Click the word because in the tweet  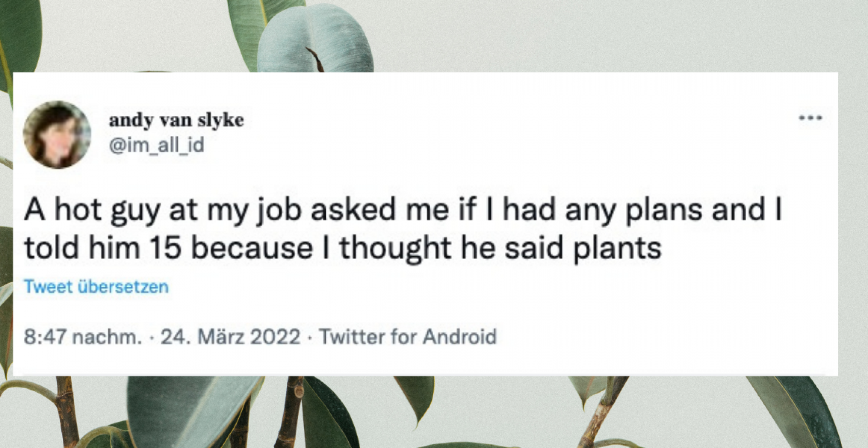[252, 248]
